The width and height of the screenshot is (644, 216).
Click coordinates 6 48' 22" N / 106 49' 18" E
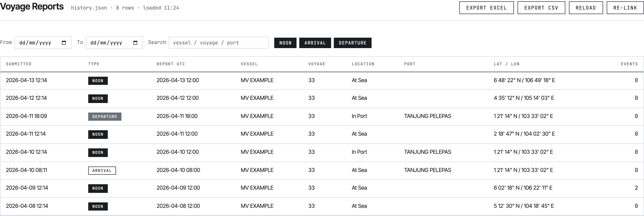524,80
